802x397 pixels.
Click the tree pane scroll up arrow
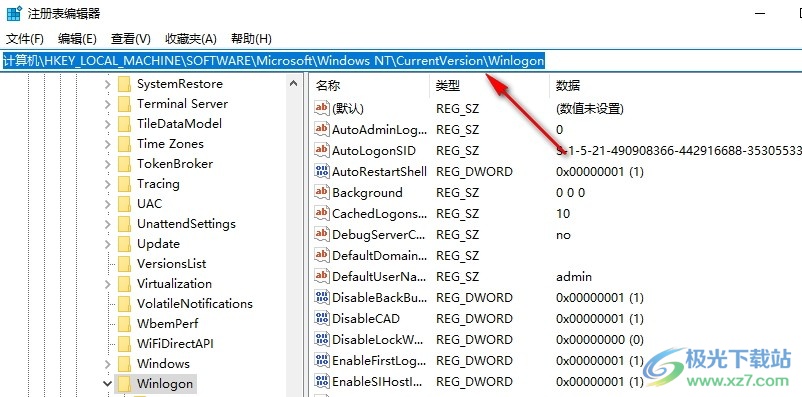point(294,83)
